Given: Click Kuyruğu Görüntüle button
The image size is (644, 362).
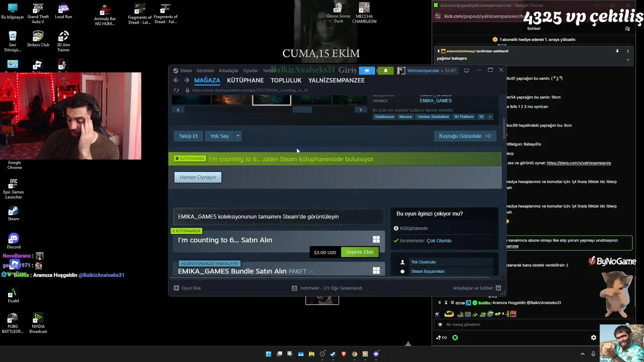Looking at the screenshot, I should (x=465, y=136).
